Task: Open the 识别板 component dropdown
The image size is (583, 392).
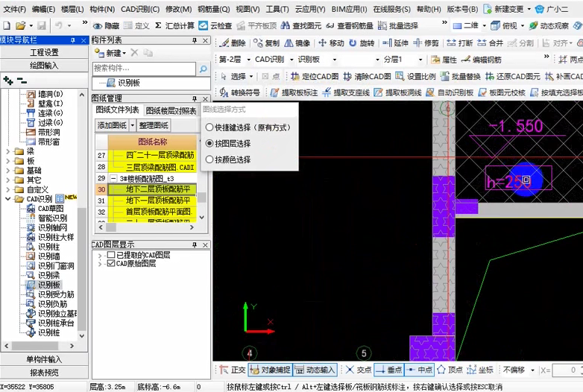Action: pyautogui.click(x=335, y=60)
